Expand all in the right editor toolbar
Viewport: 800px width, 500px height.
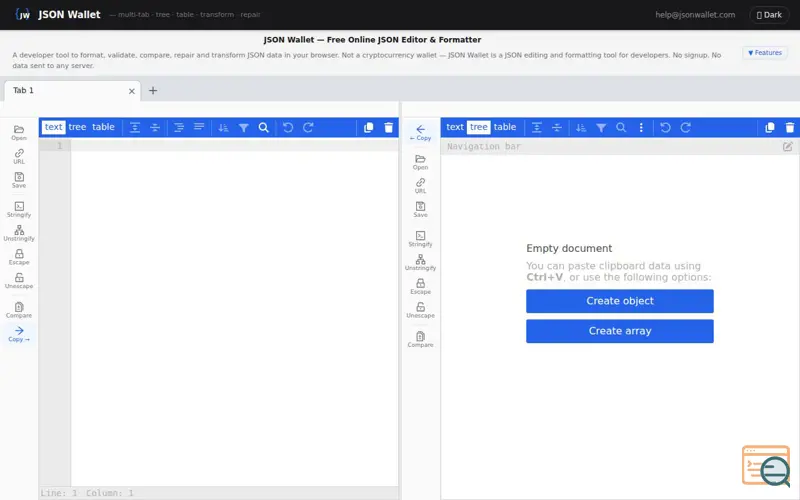point(537,128)
